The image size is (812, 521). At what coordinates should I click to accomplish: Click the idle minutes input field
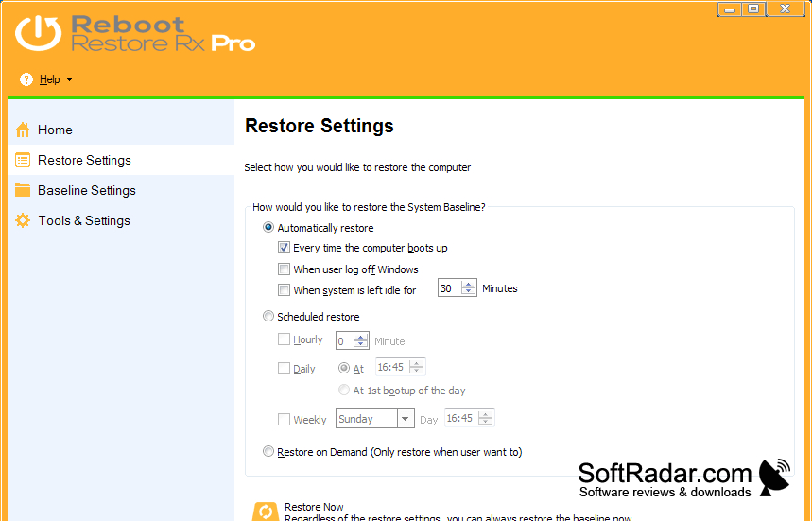[450, 288]
